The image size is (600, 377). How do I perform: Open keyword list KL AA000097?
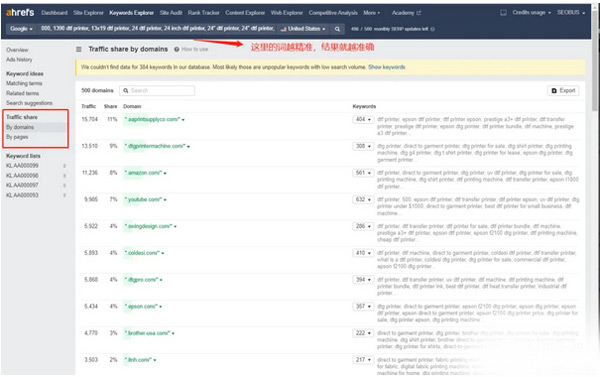coord(22,185)
